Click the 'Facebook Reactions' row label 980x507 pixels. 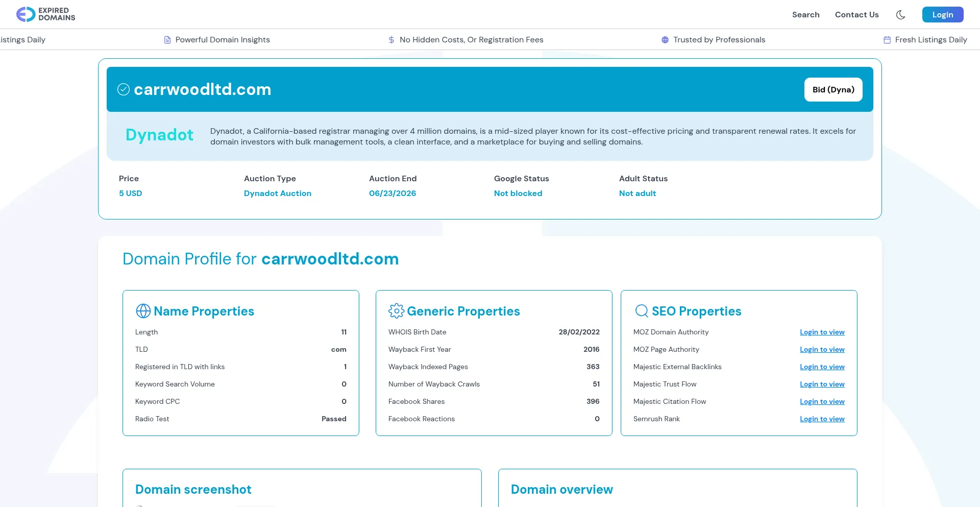click(x=422, y=419)
